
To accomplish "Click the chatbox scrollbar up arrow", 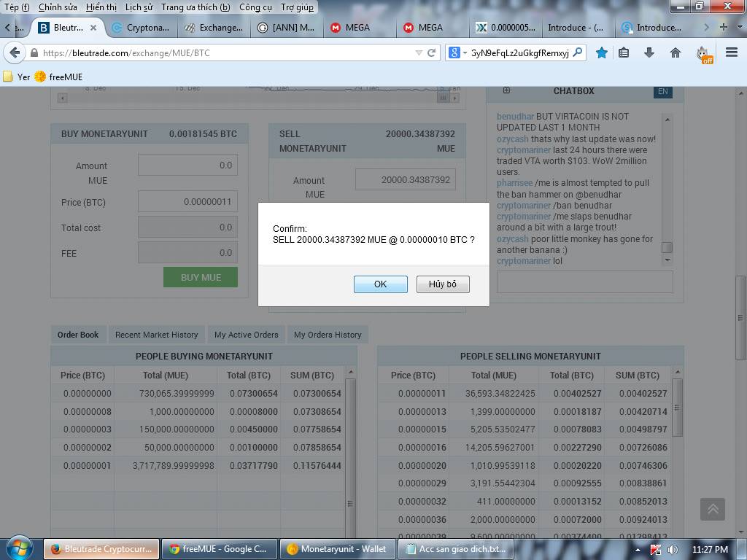I will [667, 120].
